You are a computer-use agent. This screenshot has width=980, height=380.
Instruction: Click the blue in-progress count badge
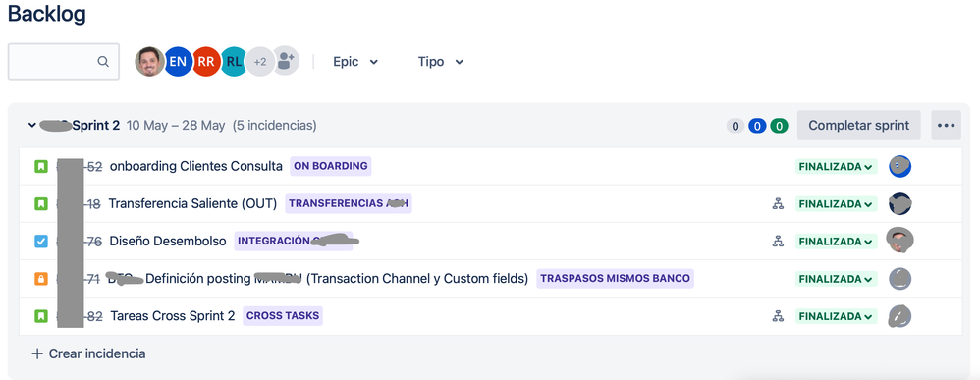tap(757, 127)
